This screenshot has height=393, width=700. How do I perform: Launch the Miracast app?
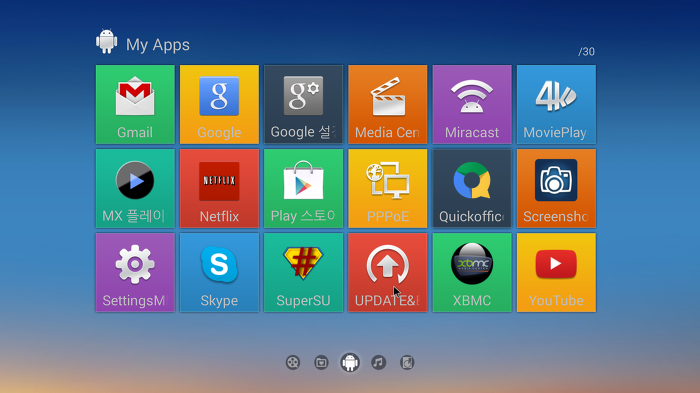click(472, 104)
